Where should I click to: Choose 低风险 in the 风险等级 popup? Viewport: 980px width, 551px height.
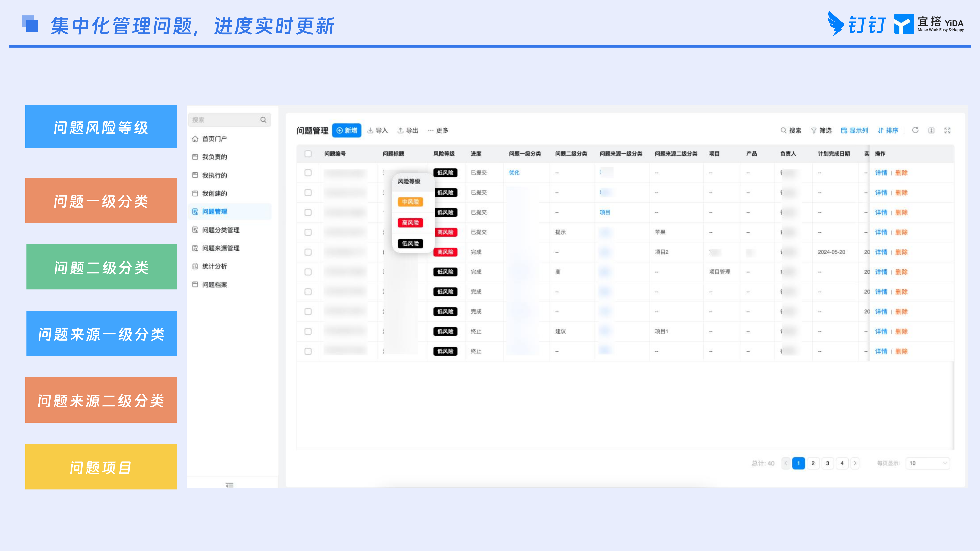pos(410,243)
